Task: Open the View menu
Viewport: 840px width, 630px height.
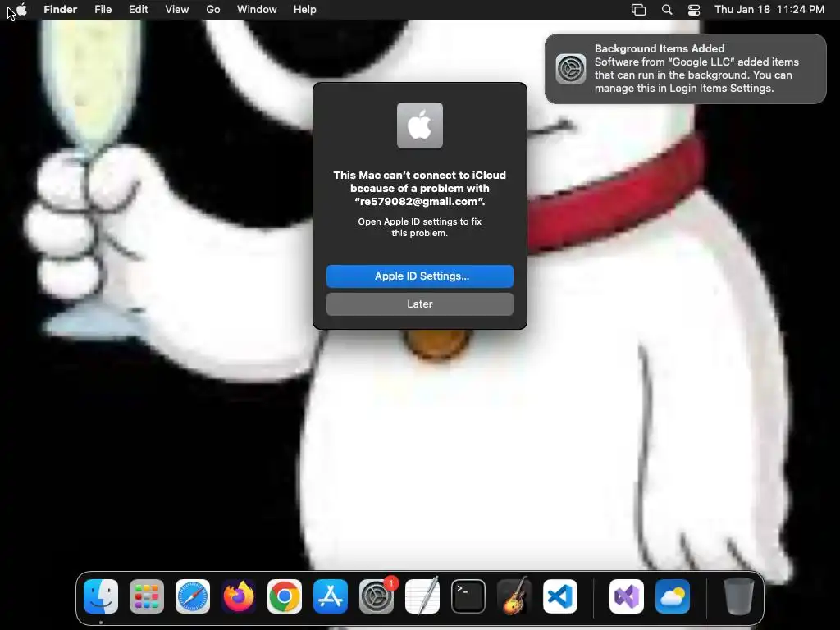Action: point(177,10)
